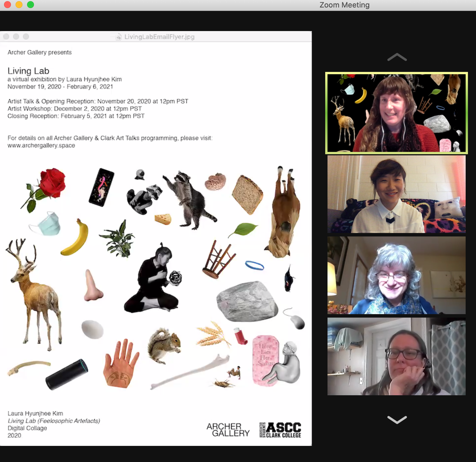The height and width of the screenshot is (462, 476).
Task: Click the LivingLabEmailFlyer.jpg window title
Action: (x=159, y=37)
